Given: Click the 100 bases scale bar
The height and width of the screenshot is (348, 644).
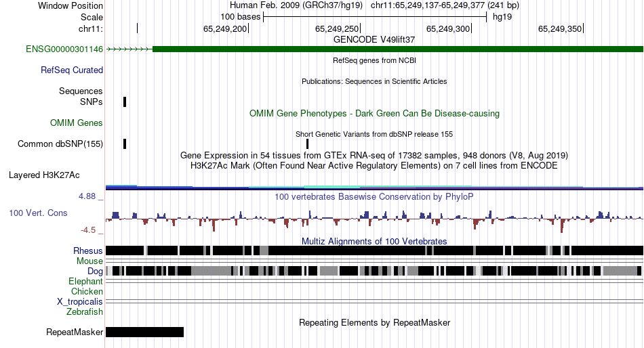Looking at the screenshot, I should 375,17.
